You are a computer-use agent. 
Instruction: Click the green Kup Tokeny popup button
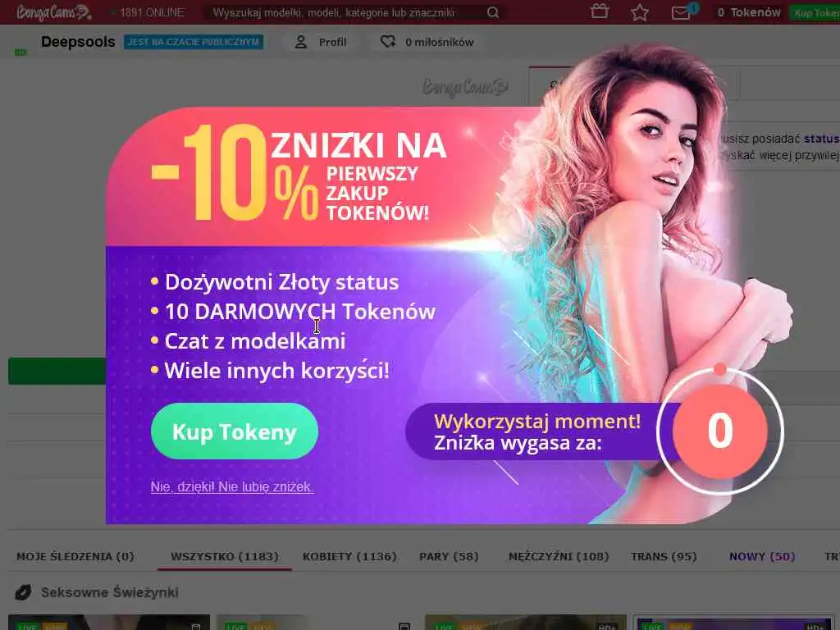(235, 431)
